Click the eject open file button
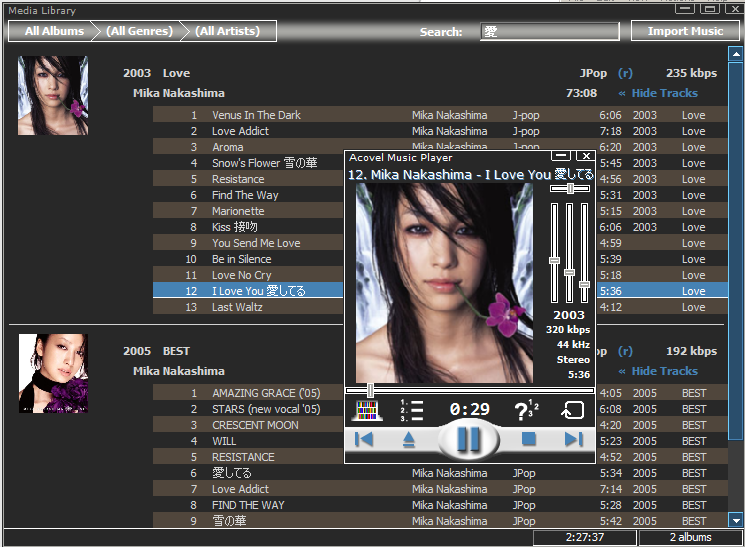Screen dimensions: 745x547 point(409,440)
